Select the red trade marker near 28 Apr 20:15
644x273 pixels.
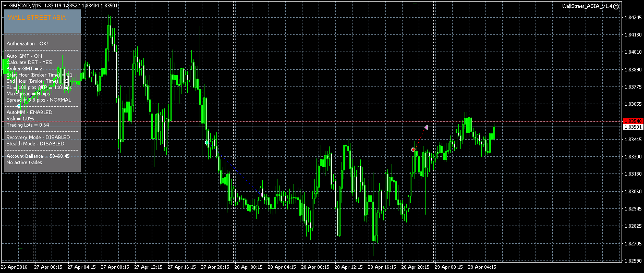pos(414,150)
